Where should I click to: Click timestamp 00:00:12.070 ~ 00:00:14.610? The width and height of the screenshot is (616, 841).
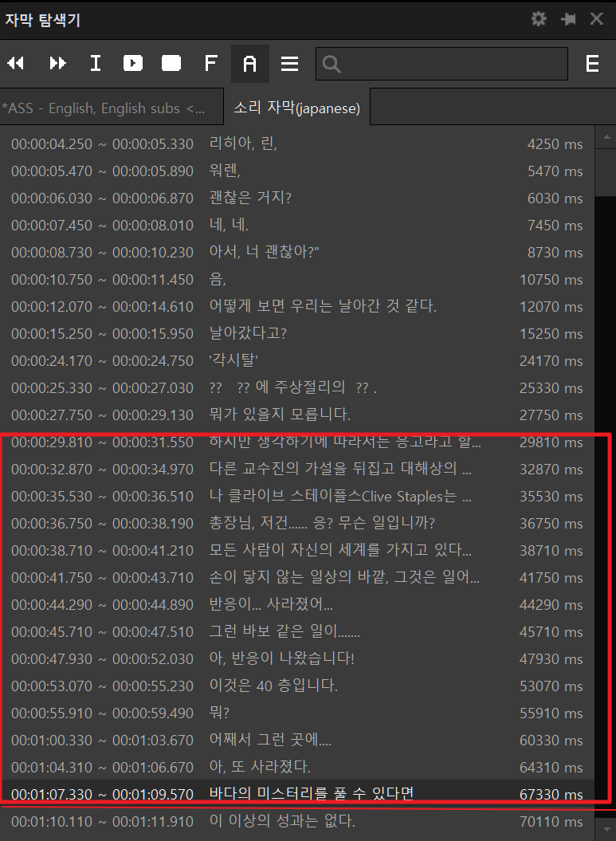pos(102,307)
